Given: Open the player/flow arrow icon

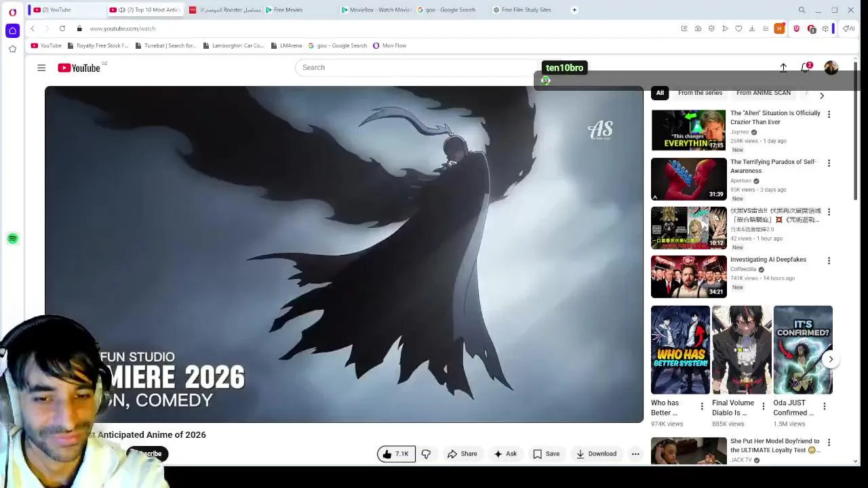Looking at the screenshot, I should pyautogui.click(x=725, y=28).
